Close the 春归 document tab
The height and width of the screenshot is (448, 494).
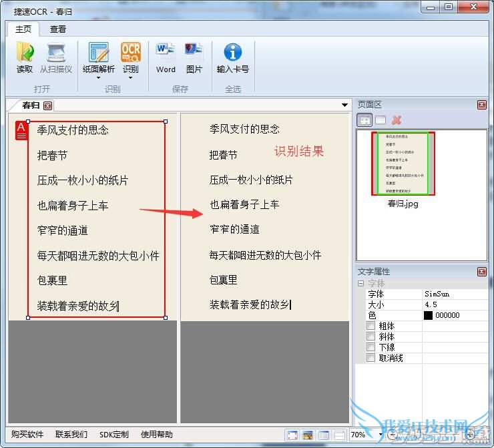[48, 105]
